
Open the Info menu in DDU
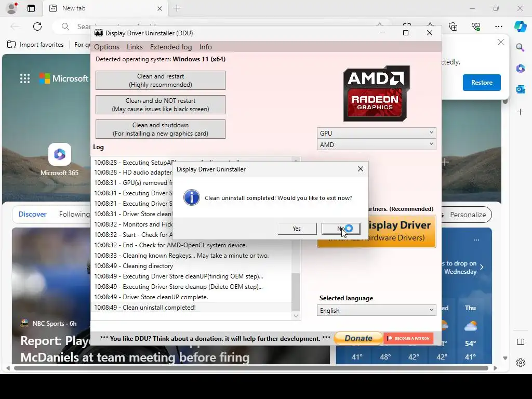[x=206, y=47]
